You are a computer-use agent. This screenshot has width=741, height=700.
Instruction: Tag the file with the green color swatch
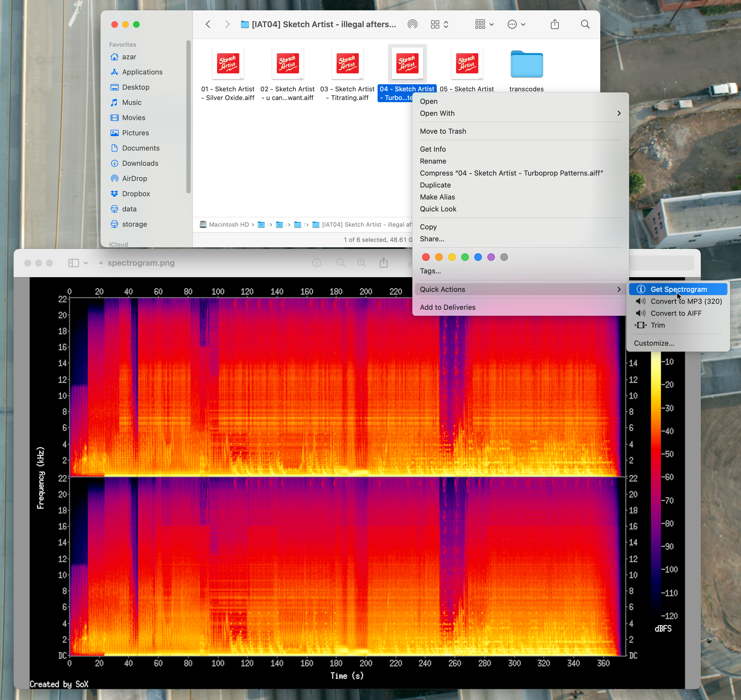pyautogui.click(x=465, y=257)
